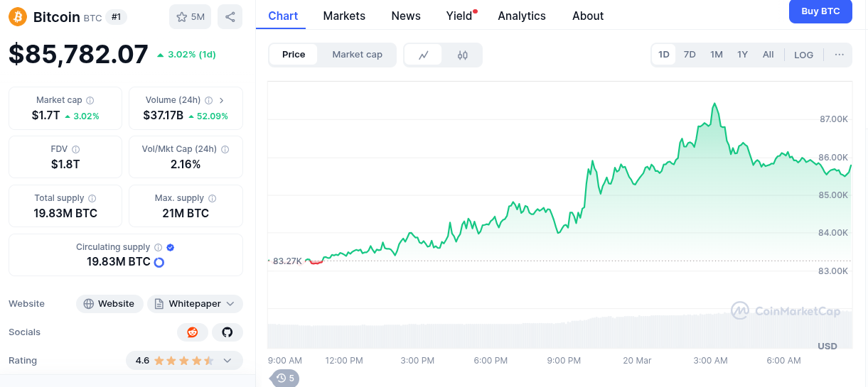Click Market cap info icon

point(90,100)
